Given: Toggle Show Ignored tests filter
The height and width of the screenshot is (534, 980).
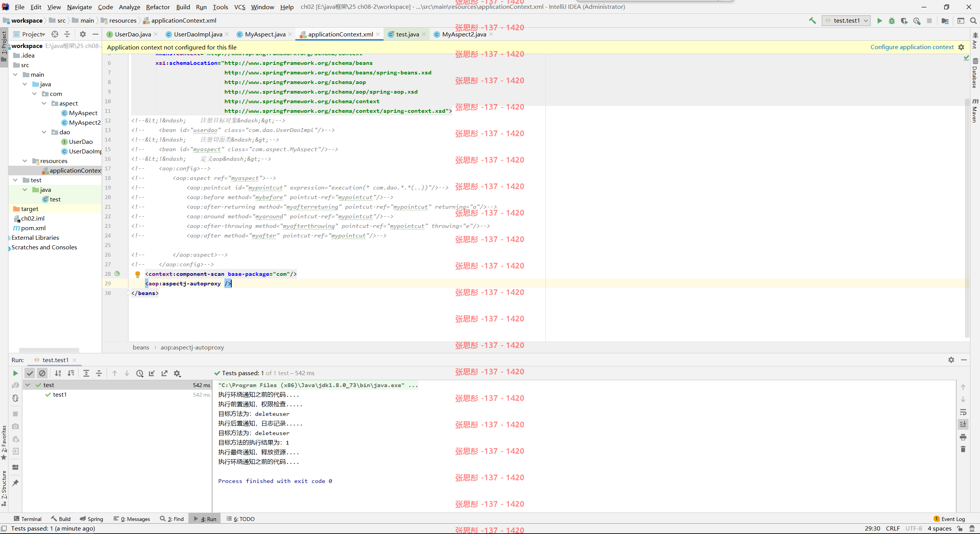Looking at the screenshot, I should tap(42, 373).
